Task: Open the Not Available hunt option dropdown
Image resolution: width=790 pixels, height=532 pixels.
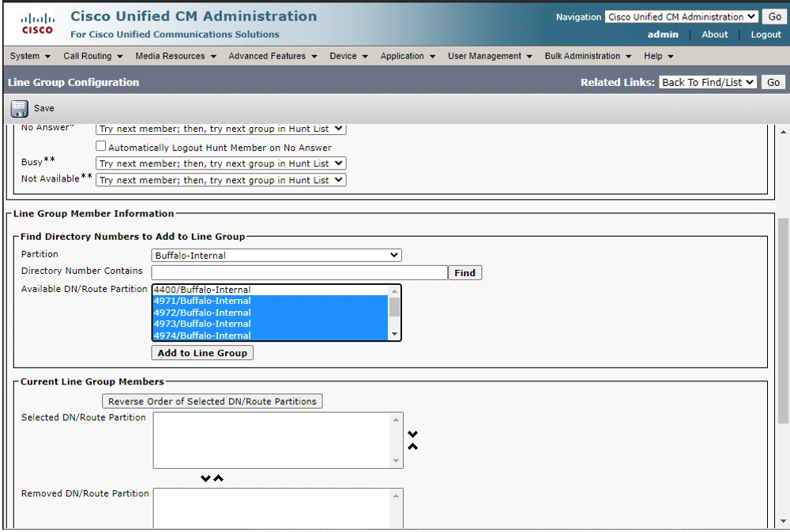Action: pos(220,180)
